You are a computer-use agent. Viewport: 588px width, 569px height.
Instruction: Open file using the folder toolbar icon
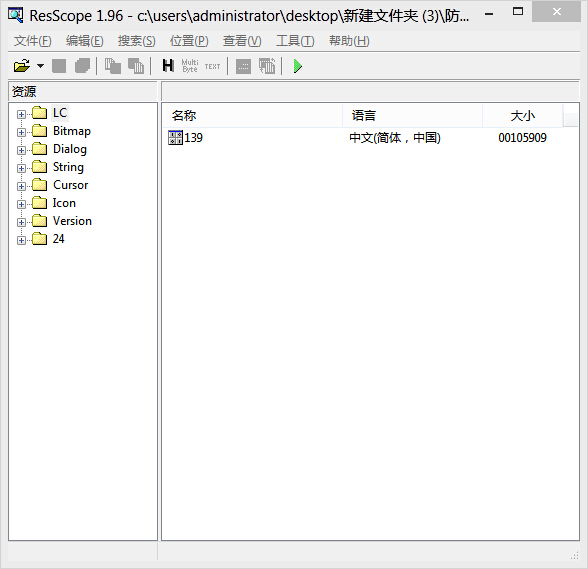(x=22, y=66)
